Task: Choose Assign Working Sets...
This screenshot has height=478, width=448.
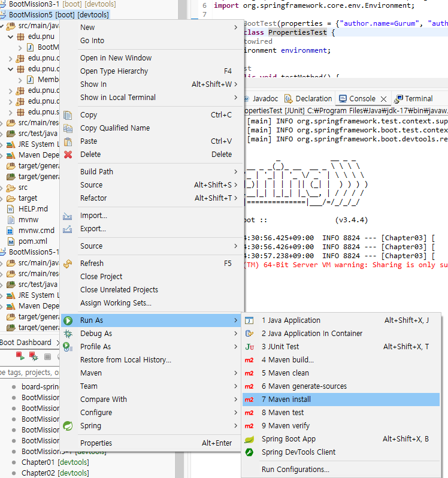Action: [152, 303]
